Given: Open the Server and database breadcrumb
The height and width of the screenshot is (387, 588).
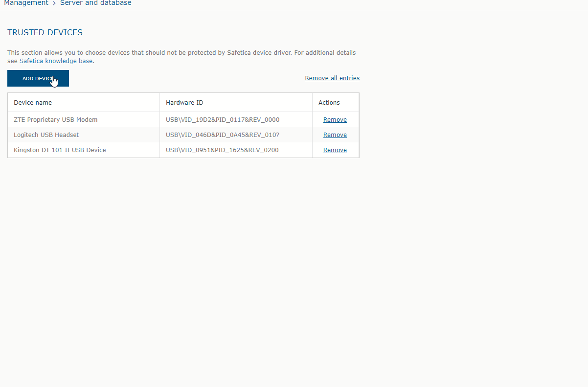Looking at the screenshot, I should click(95, 3).
